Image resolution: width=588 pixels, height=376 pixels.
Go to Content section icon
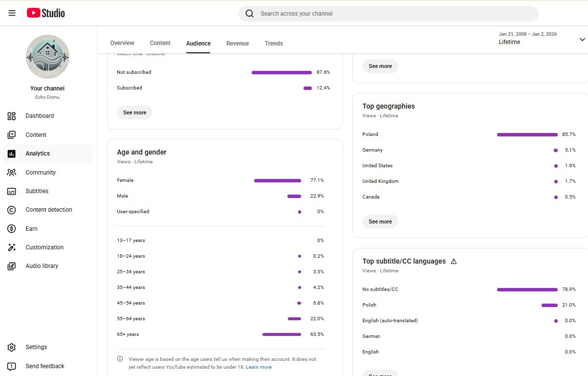pos(12,135)
